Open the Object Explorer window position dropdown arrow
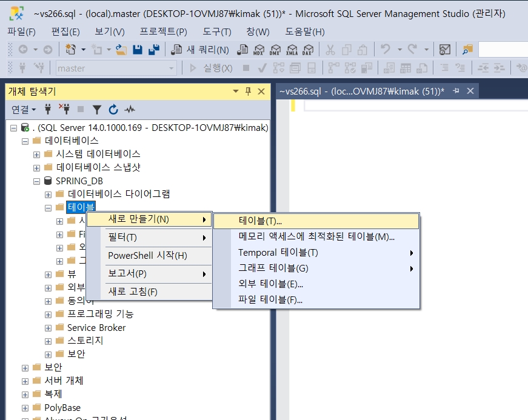The width and height of the screenshot is (528, 420). tap(236, 91)
